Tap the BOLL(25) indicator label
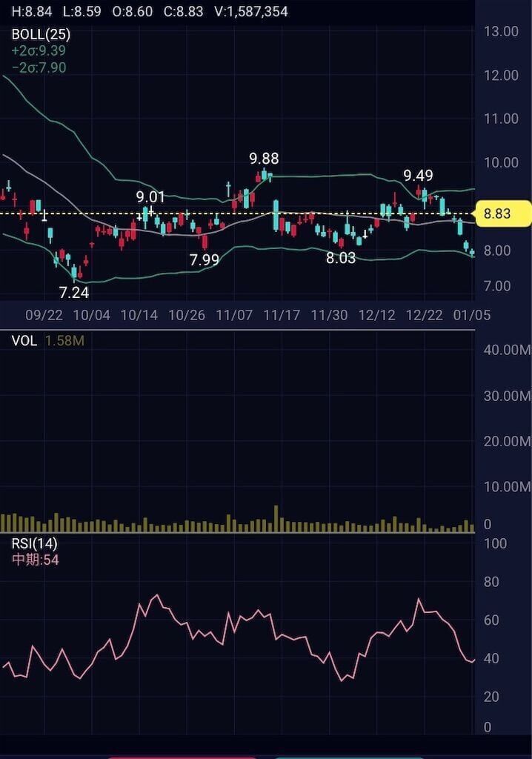The image size is (532, 759). click(x=41, y=34)
